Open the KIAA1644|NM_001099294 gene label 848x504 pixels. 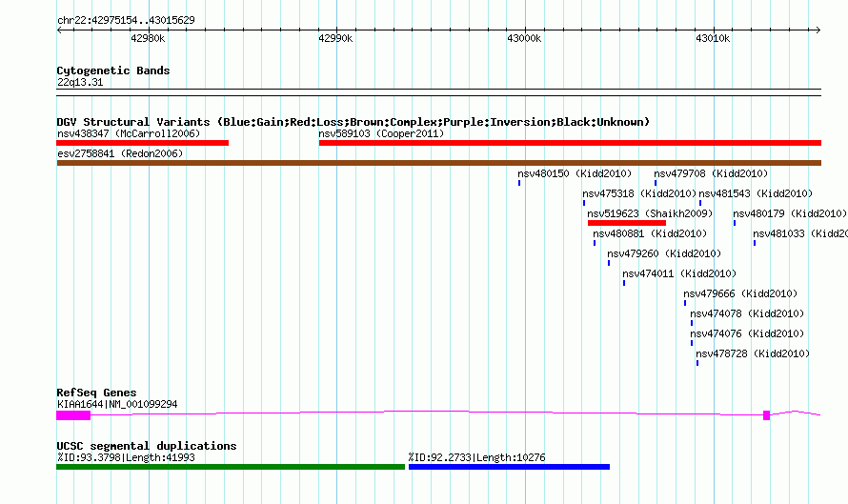pos(117,404)
